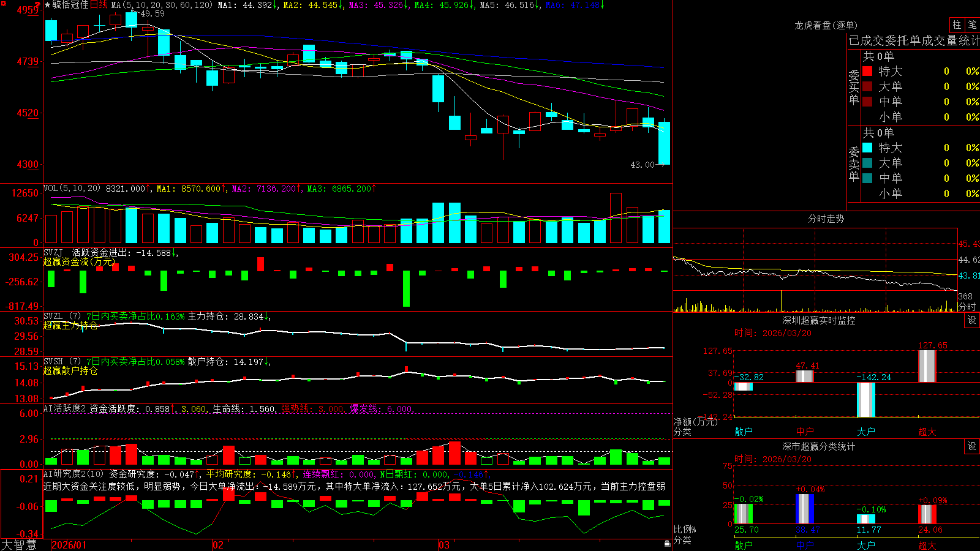This screenshot has height=551, width=980.
Task: Click the 已成交委托单成交量统计 header
Action: 914,40
